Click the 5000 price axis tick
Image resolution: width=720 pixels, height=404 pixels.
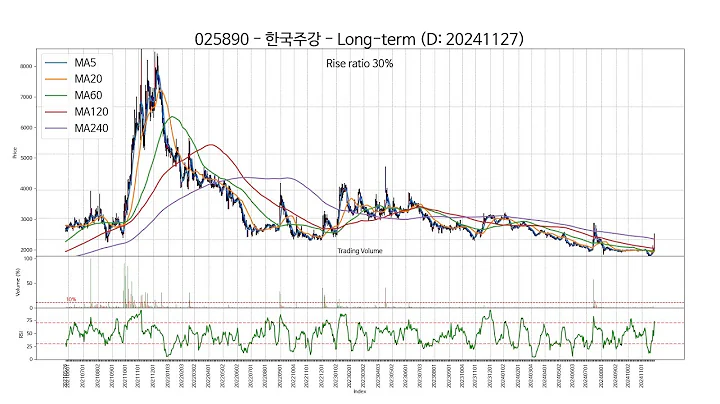(26, 158)
